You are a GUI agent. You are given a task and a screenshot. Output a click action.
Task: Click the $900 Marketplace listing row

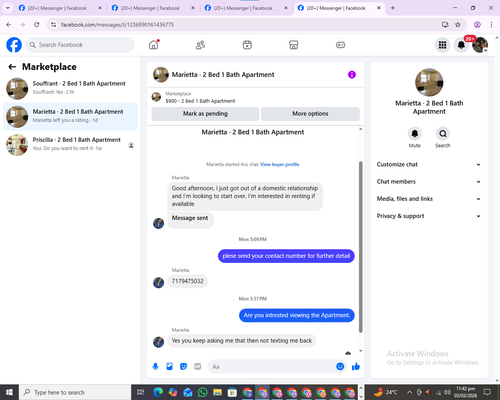256,97
